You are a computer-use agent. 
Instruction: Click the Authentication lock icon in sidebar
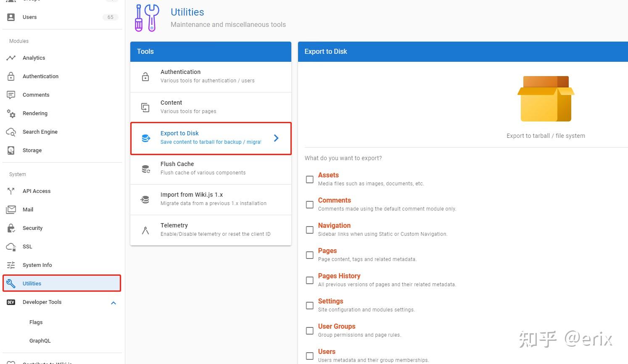(x=11, y=76)
